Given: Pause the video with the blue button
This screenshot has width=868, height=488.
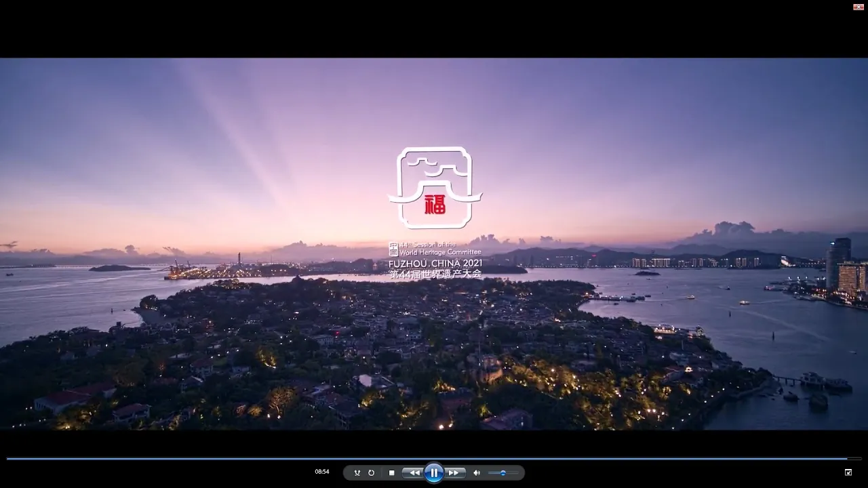Looking at the screenshot, I should (434, 472).
